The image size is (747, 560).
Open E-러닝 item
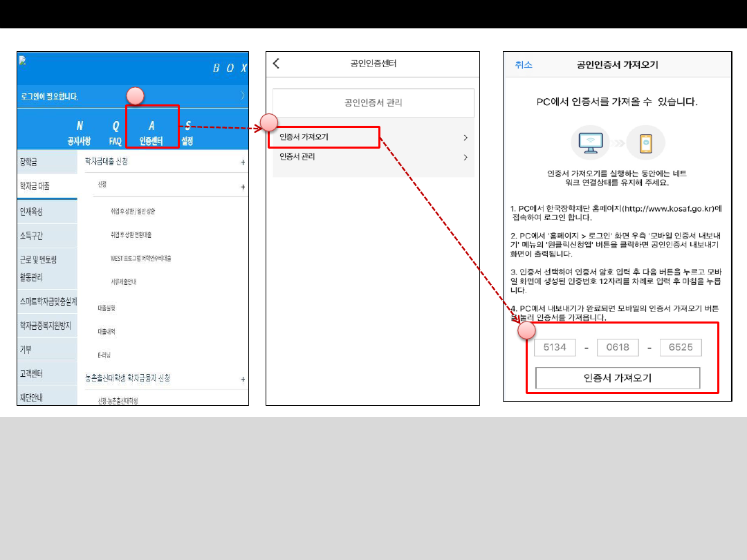(104, 355)
